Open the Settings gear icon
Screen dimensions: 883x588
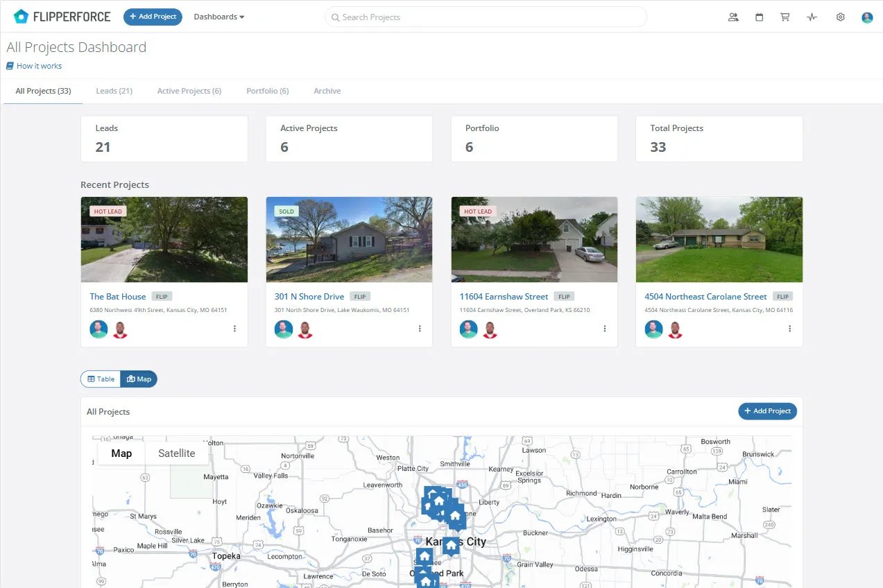[x=840, y=17]
